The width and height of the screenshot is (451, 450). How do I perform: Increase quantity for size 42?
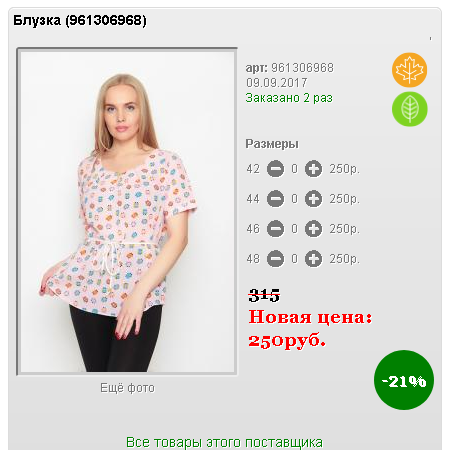[x=313, y=169]
